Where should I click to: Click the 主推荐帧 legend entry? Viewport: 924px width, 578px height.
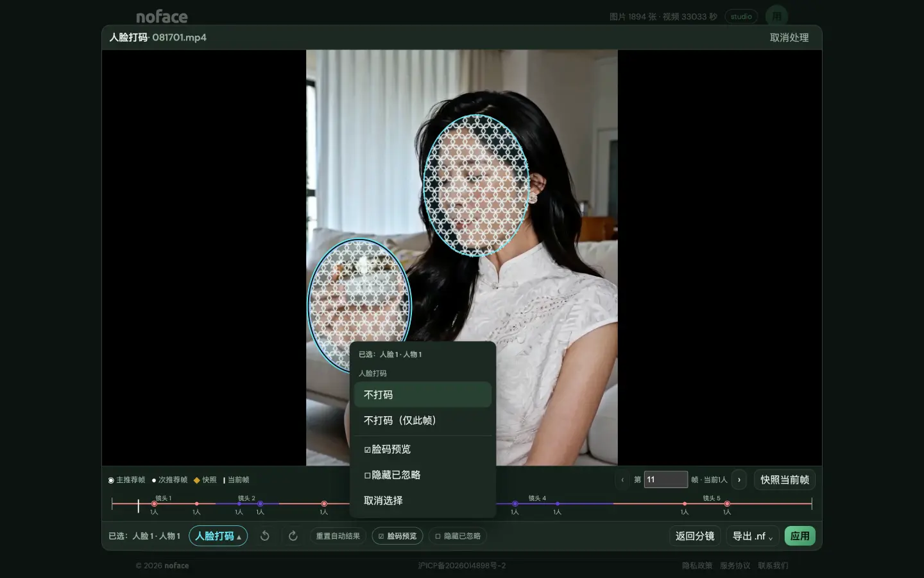[126, 480]
